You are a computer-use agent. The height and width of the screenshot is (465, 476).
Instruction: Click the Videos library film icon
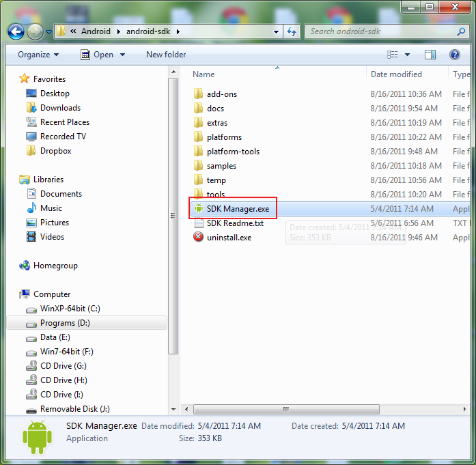point(31,237)
